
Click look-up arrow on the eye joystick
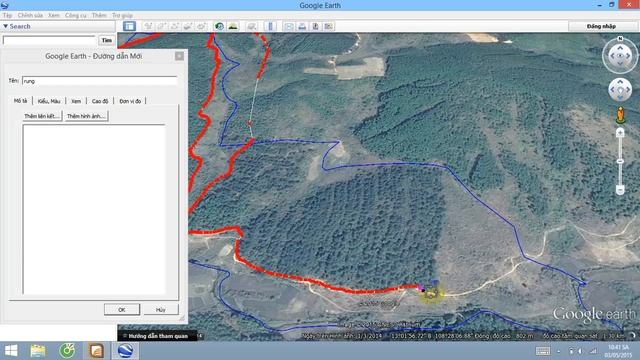620,48
